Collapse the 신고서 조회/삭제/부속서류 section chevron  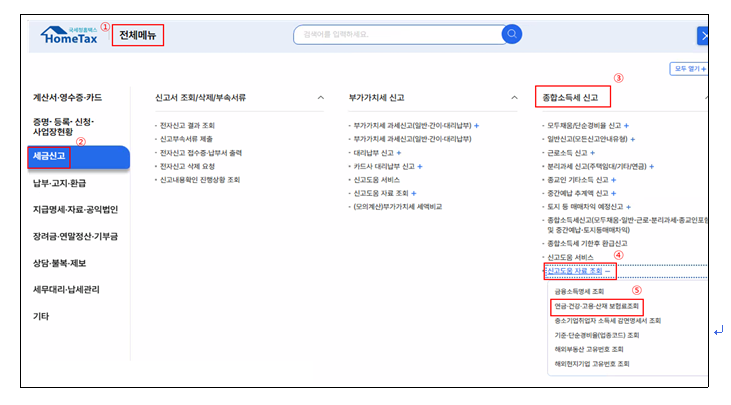pos(320,98)
